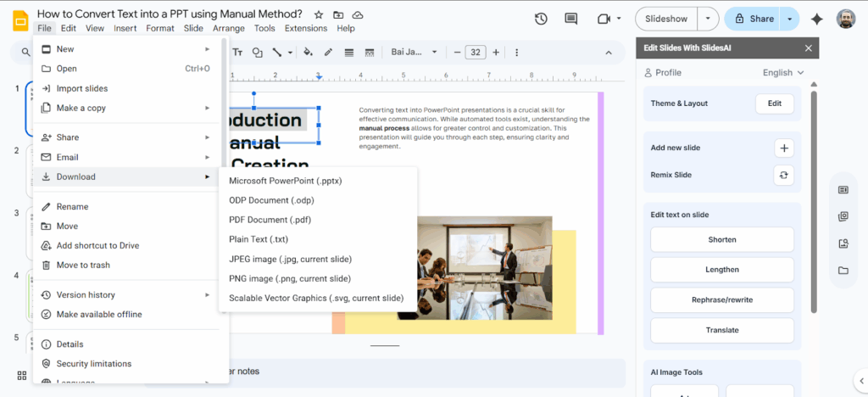Increase font size with plus button
Screen dimensions: 868x397
pos(496,53)
